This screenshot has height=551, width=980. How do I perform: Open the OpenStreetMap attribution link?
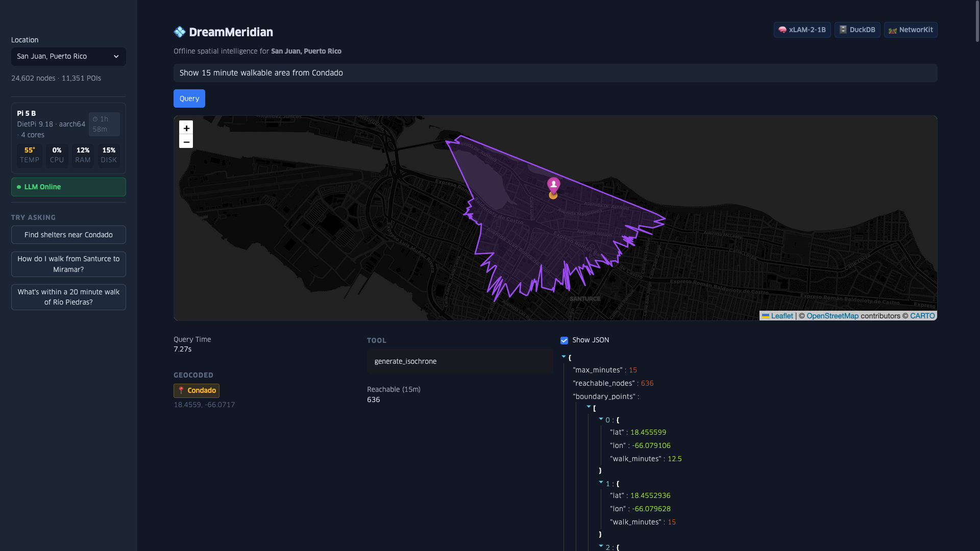coord(832,316)
